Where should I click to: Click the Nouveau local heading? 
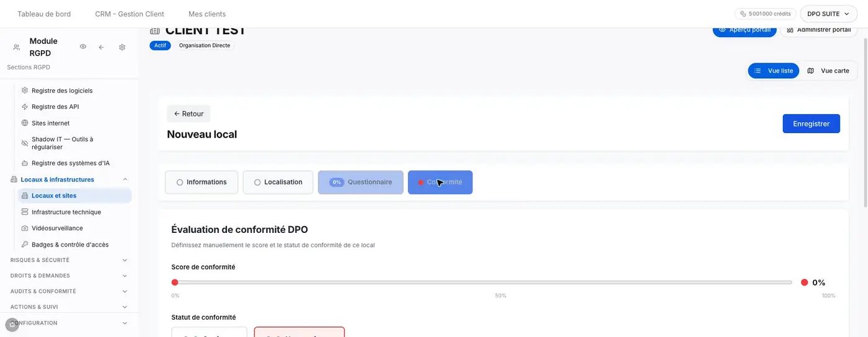201,134
